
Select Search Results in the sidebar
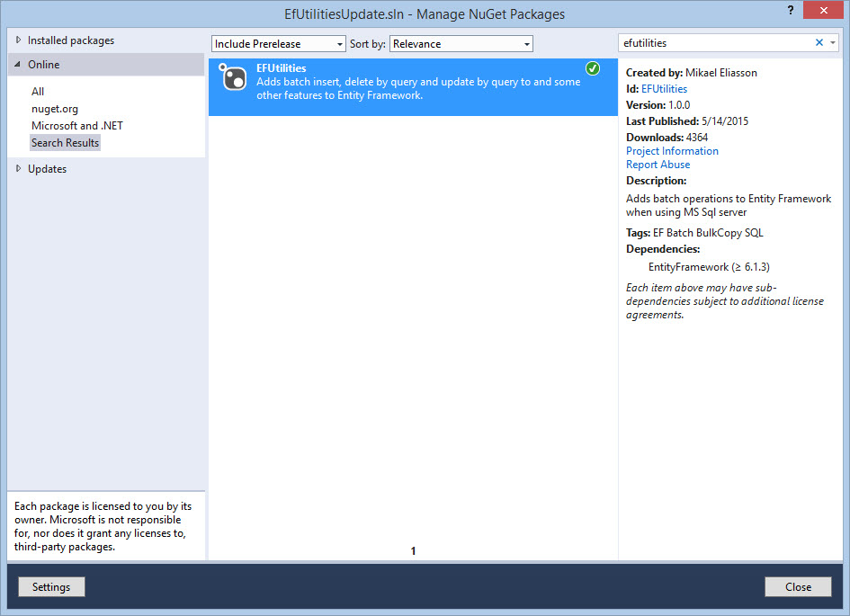[65, 143]
